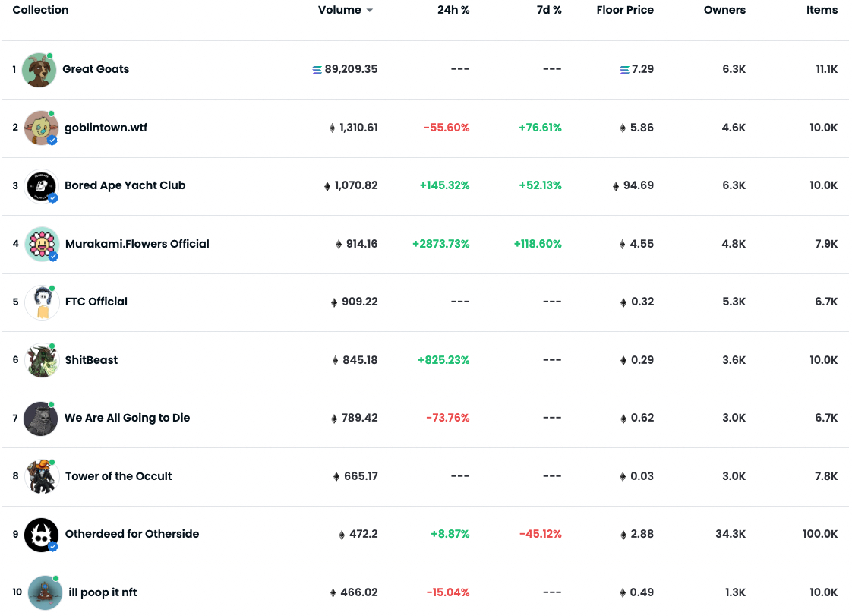
Task: Open the goblintown.wtf collection link
Action: pos(106,128)
